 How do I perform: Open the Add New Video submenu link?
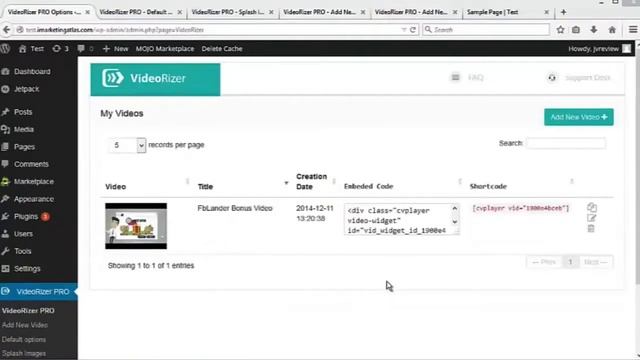click(x=25, y=325)
